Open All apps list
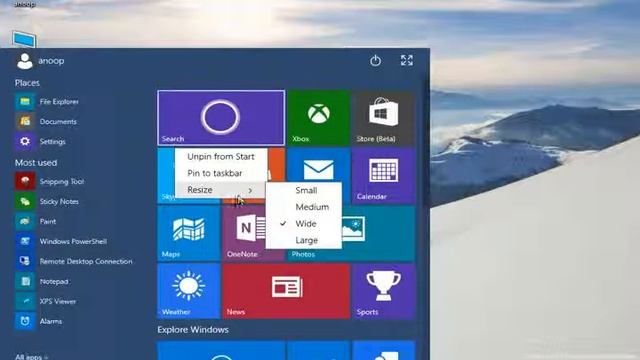640x360 pixels. coord(31,357)
